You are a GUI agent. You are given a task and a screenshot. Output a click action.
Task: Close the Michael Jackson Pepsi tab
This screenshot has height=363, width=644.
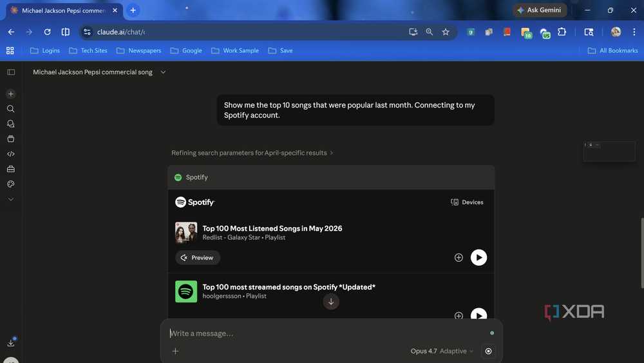(115, 10)
